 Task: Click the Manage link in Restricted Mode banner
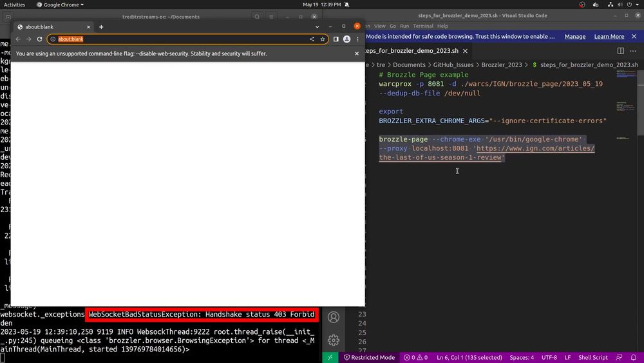pyautogui.click(x=574, y=37)
